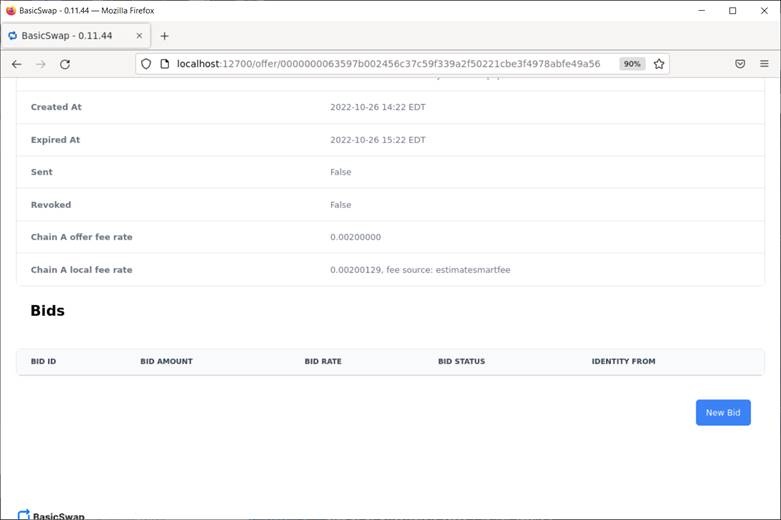The image size is (781, 520).
Task: Click the page info document icon
Action: (165, 64)
